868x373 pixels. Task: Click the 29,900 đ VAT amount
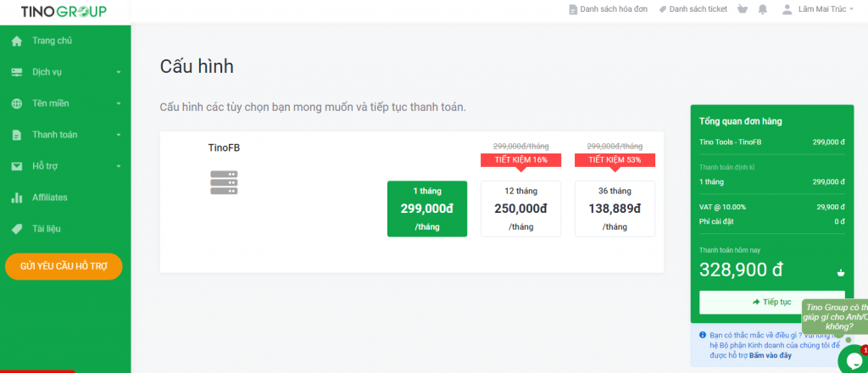829,207
